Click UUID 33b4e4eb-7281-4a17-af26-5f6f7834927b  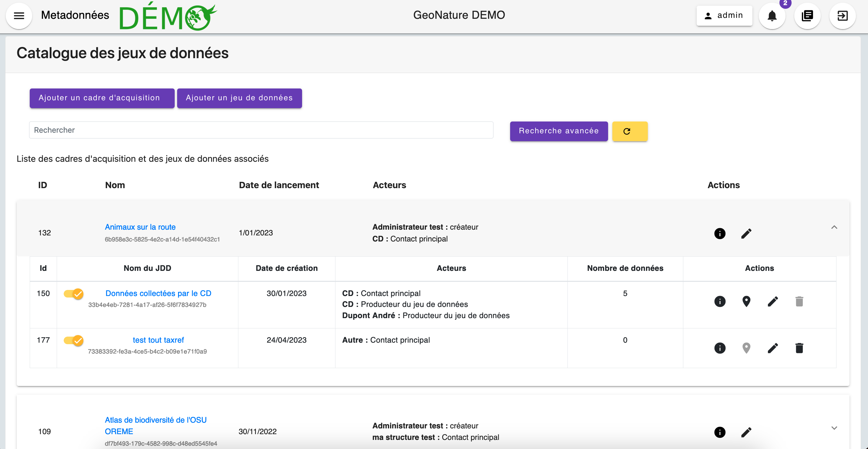[147, 304]
